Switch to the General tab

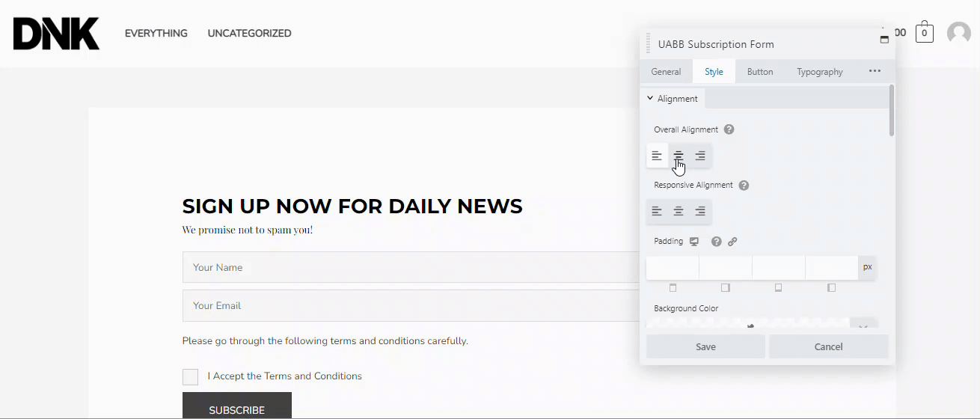666,72
